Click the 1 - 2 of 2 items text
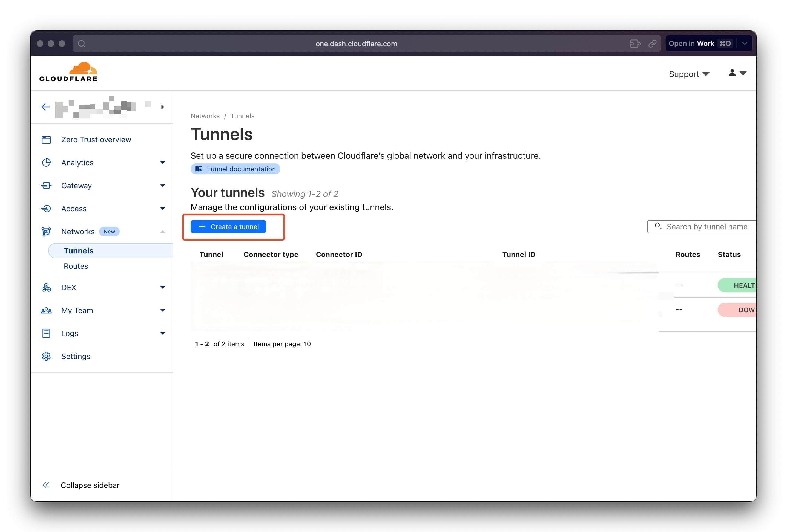 pyautogui.click(x=219, y=344)
